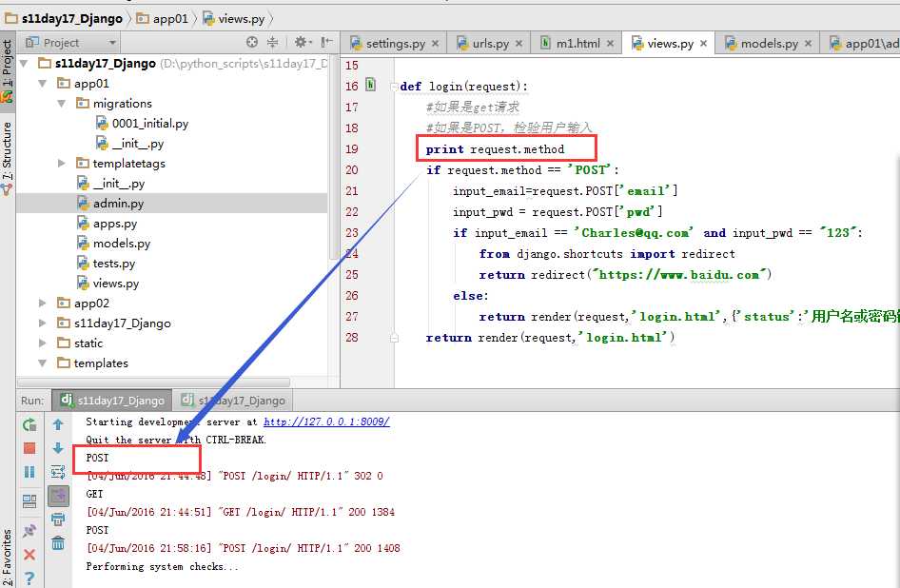The image size is (900, 588).
Task: Click the fold end marker at line 28
Action: [x=394, y=338]
